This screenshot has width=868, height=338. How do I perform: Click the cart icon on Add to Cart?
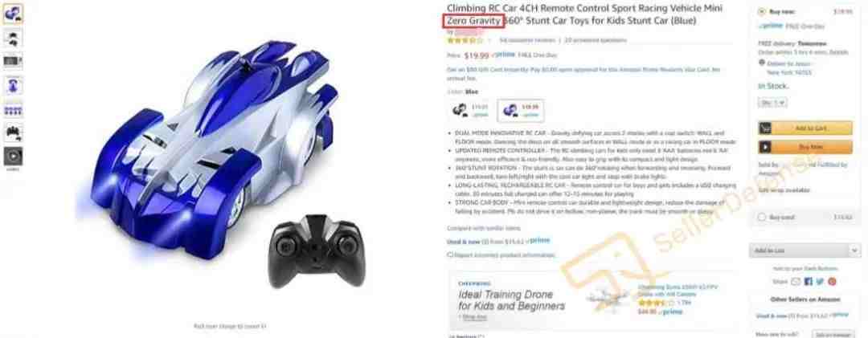pyautogui.click(x=765, y=128)
